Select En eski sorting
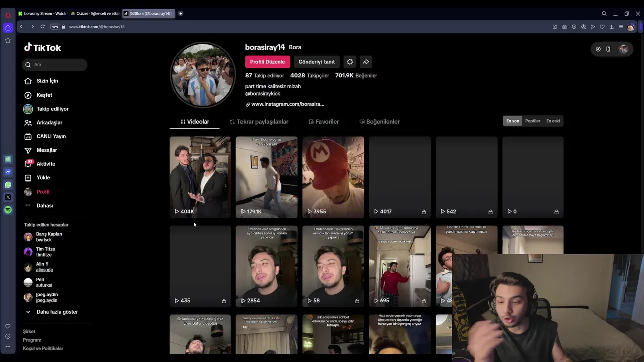 tap(553, 121)
